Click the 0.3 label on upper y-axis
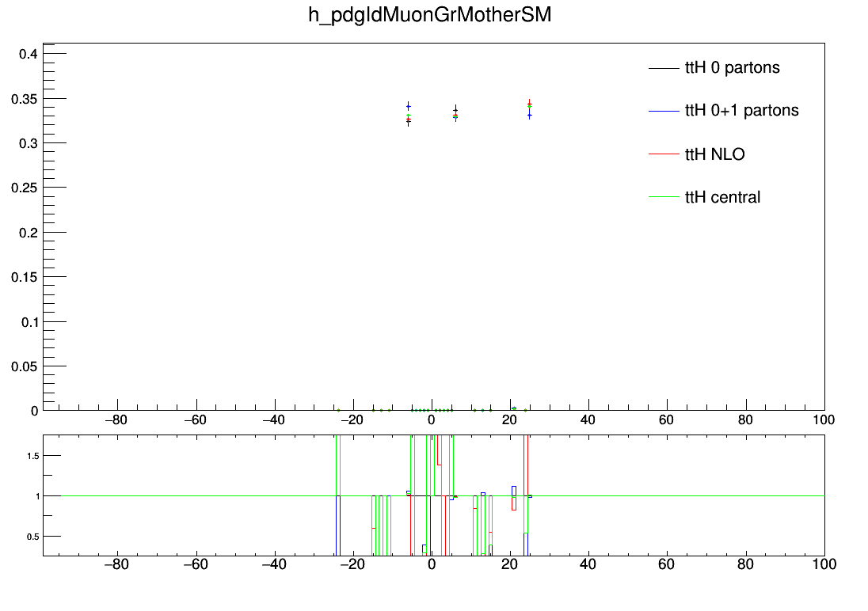This screenshot has width=868, height=611. point(29,143)
